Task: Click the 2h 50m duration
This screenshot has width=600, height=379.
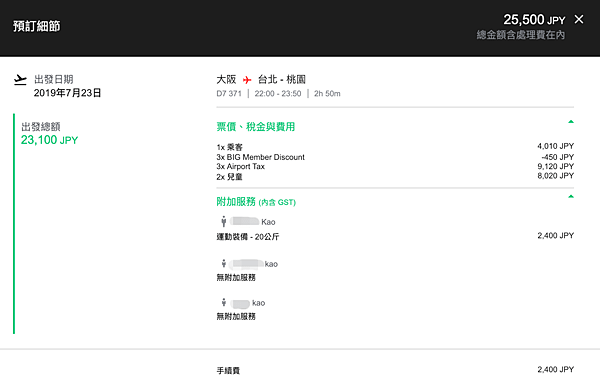Action: [327, 93]
